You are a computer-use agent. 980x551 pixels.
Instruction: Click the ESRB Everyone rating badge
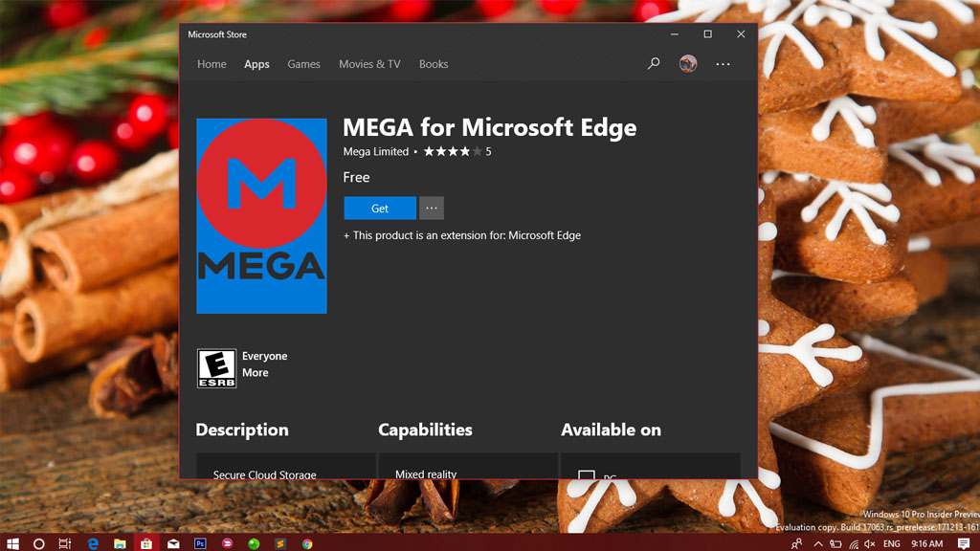[216, 368]
